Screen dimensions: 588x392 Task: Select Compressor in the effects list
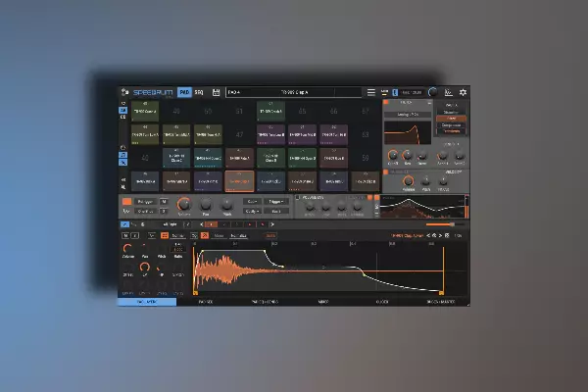click(x=451, y=124)
